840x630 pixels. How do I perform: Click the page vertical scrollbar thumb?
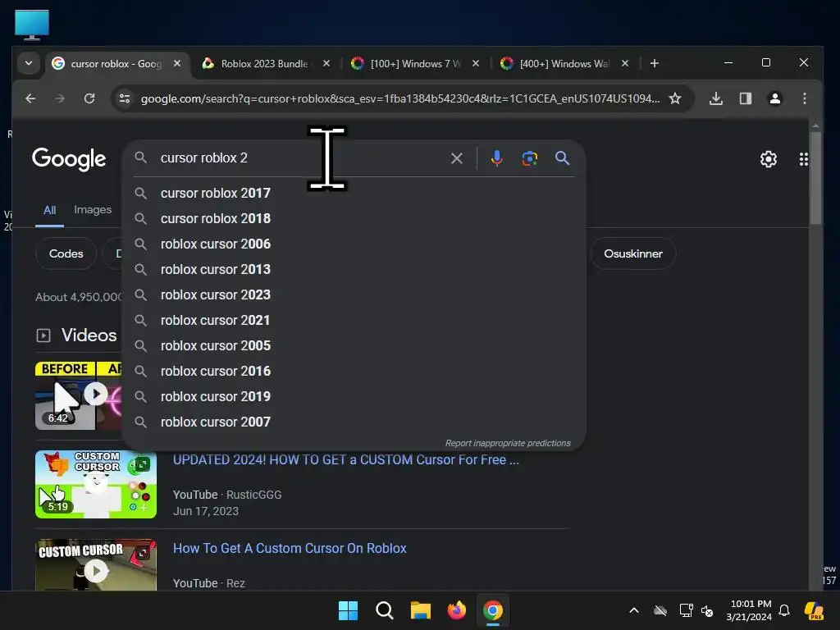pyautogui.click(x=815, y=177)
